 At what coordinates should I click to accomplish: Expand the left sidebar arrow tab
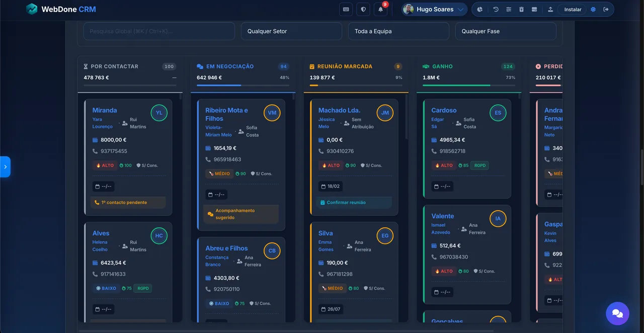(x=5, y=166)
